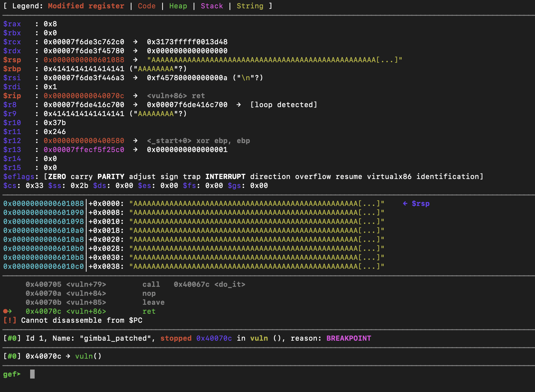Click the $r12 value 0x0000000000400580
The height and width of the screenshot is (392, 535).
(x=84, y=141)
